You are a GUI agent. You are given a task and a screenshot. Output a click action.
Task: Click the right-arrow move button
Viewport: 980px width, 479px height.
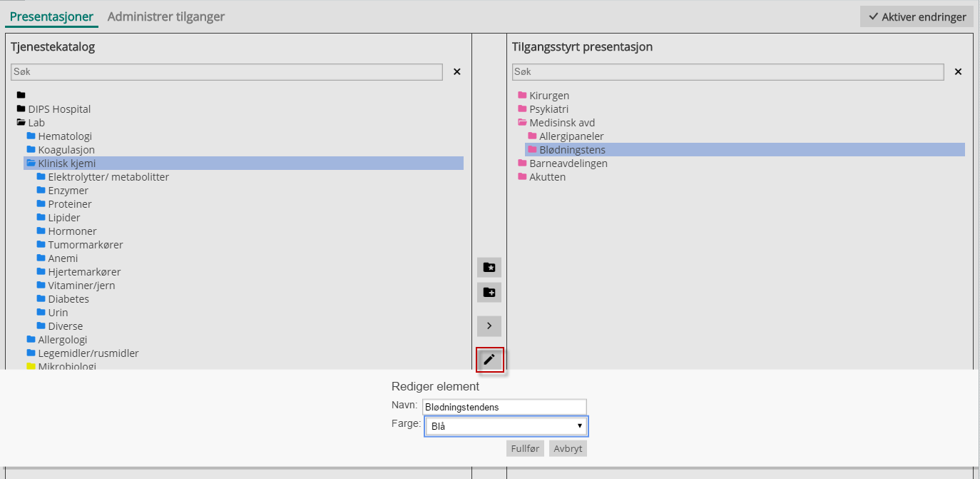(x=489, y=326)
